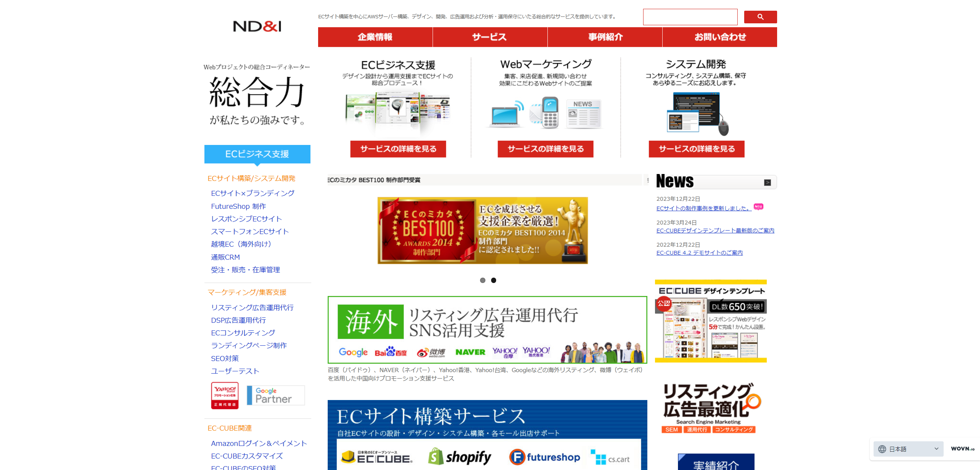
Task: Open ユーザーテスト sidebar link
Action: click(235, 371)
